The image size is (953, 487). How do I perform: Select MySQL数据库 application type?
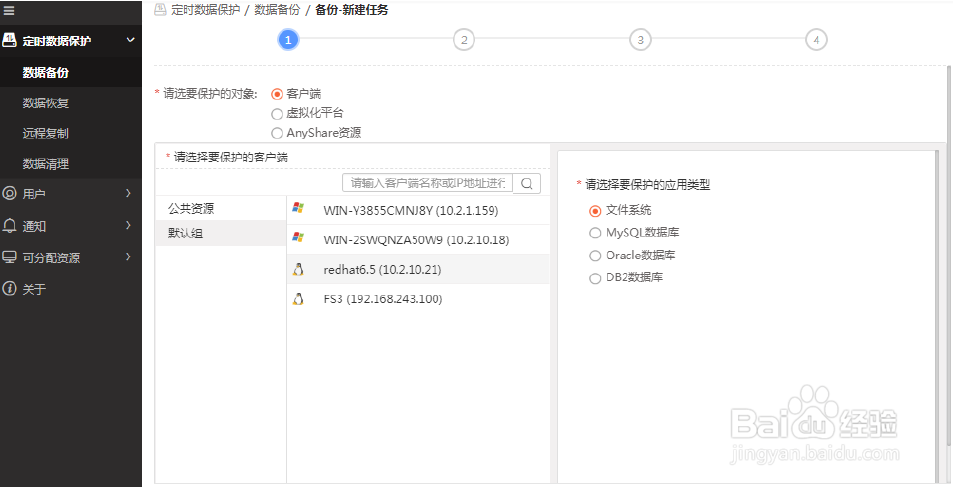coord(595,233)
